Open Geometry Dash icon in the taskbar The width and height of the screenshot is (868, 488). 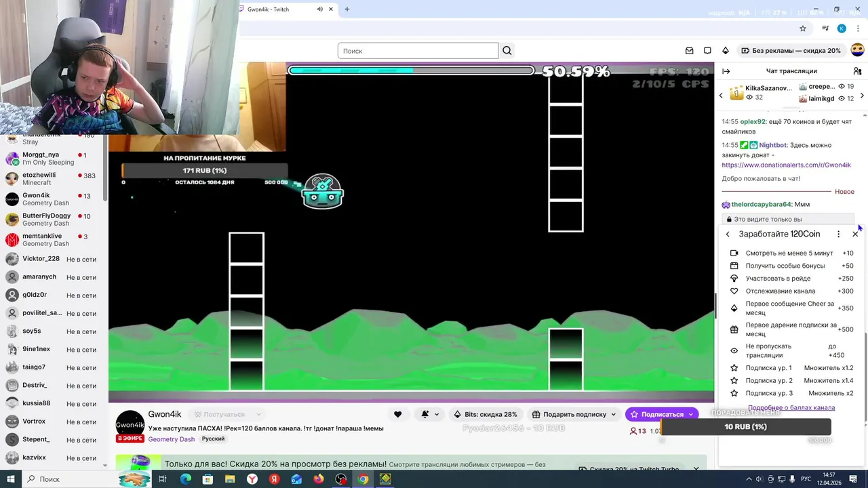pyautogui.click(x=385, y=479)
